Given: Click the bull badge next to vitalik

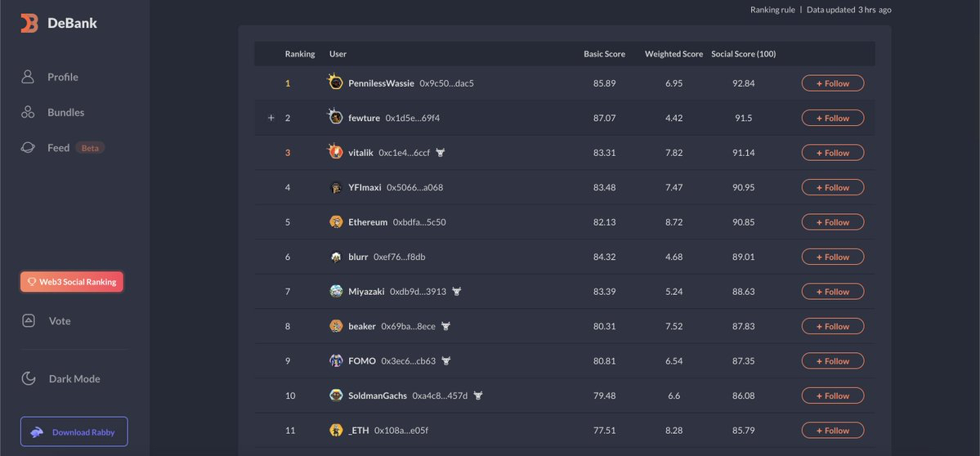Looking at the screenshot, I should tap(441, 153).
